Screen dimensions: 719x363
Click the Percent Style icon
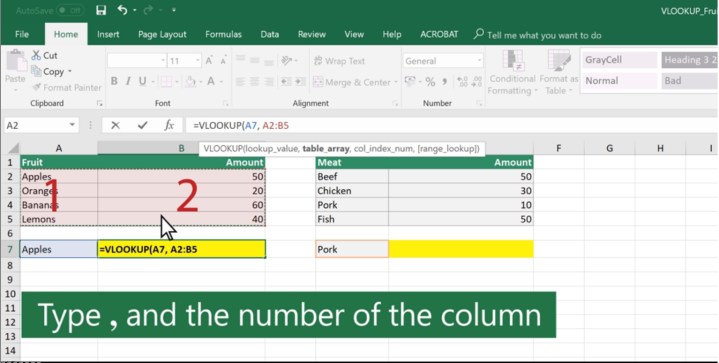[430, 82]
